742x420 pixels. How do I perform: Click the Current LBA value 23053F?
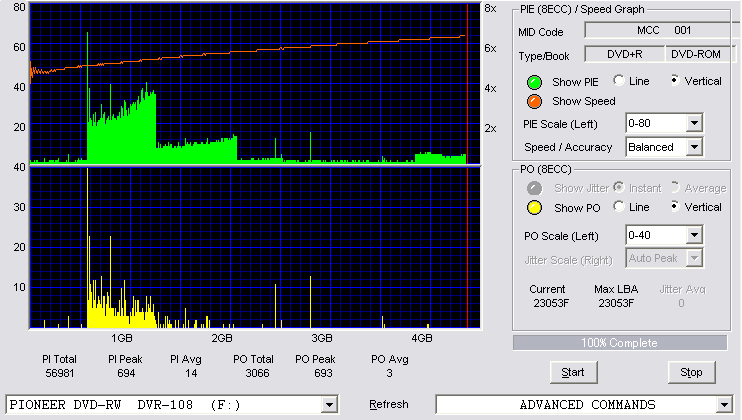(551, 303)
